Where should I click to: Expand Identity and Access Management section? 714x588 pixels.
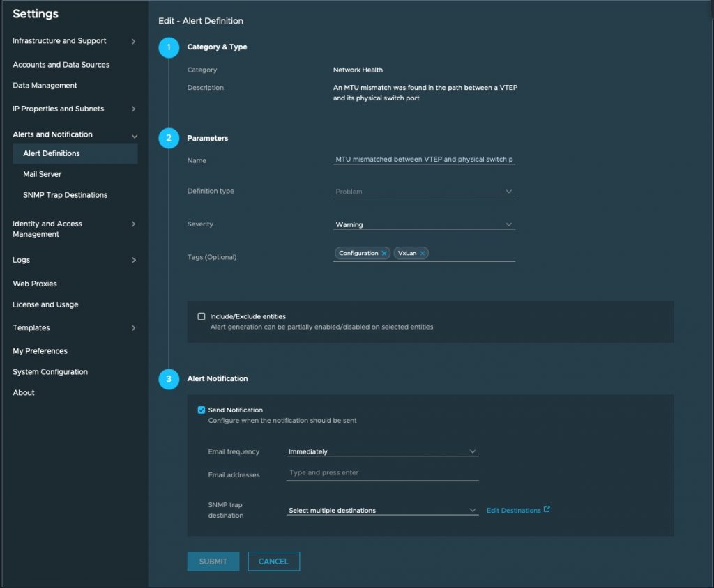133,224
